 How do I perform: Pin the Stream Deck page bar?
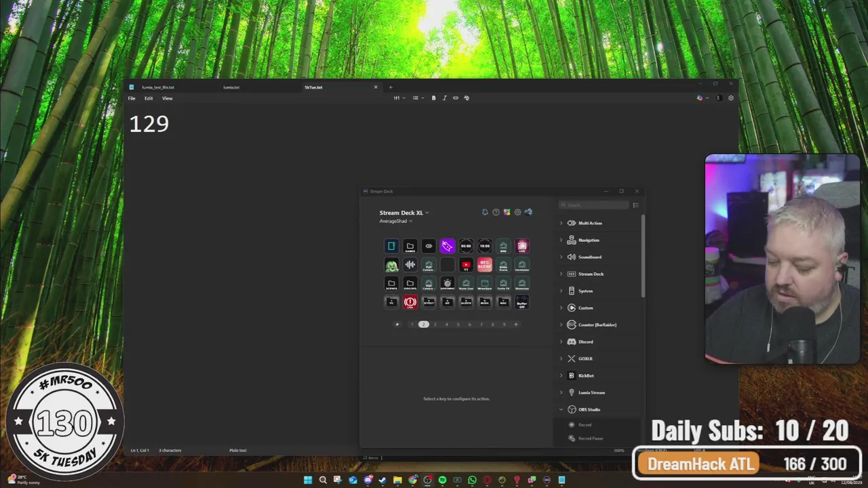pos(397,325)
